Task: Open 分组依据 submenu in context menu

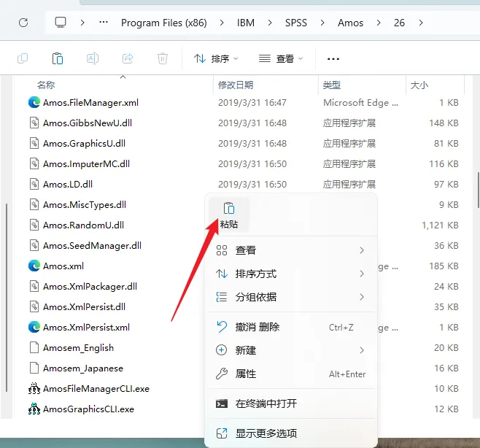Action: click(291, 297)
